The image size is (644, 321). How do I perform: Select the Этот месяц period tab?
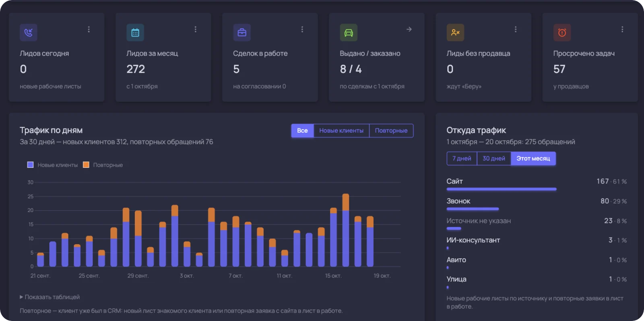533,158
